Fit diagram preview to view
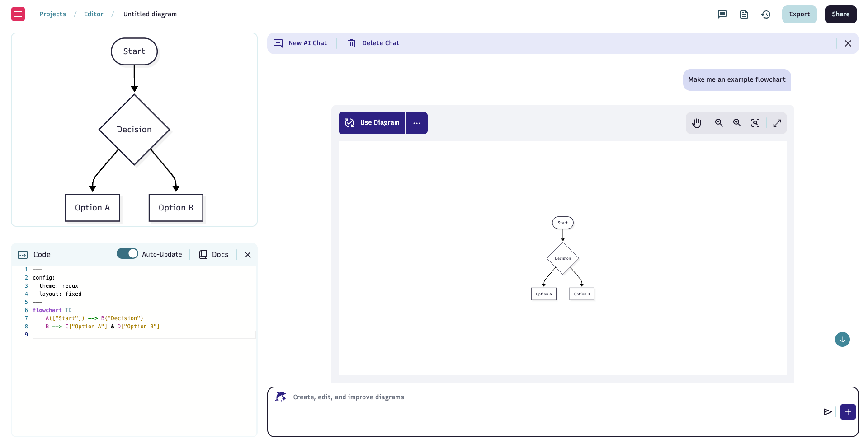Viewport: 868px width, 448px height. click(755, 123)
